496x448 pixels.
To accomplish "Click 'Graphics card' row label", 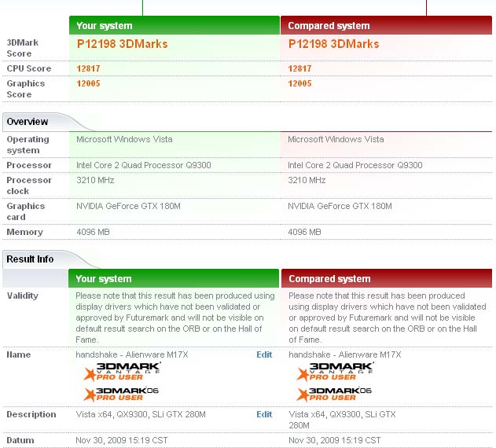I will pyautogui.click(x=26, y=211).
